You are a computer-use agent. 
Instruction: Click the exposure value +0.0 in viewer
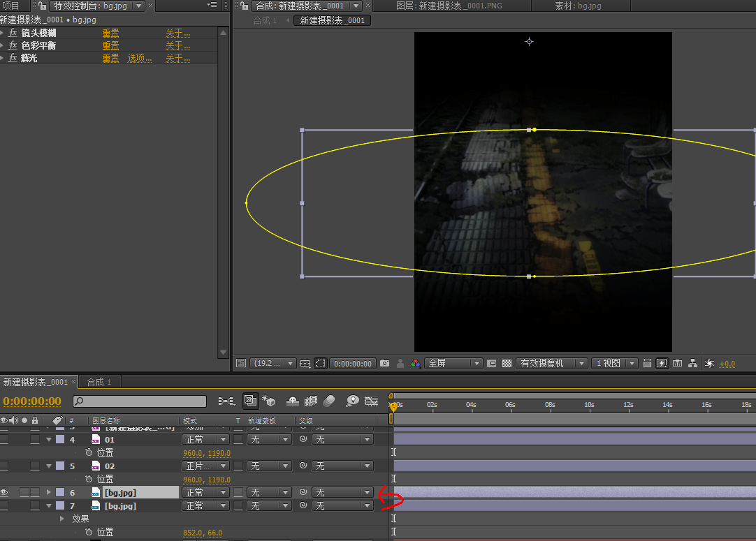[x=727, y=364]
